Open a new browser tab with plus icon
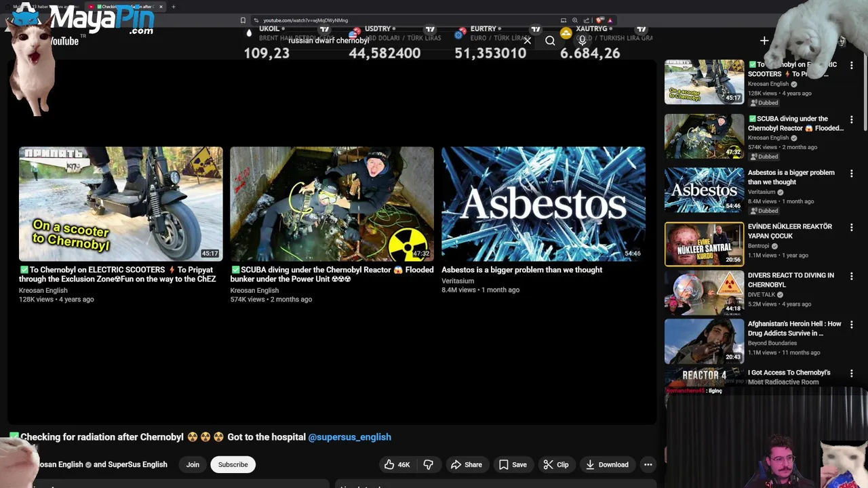 (x=173, y=7)
